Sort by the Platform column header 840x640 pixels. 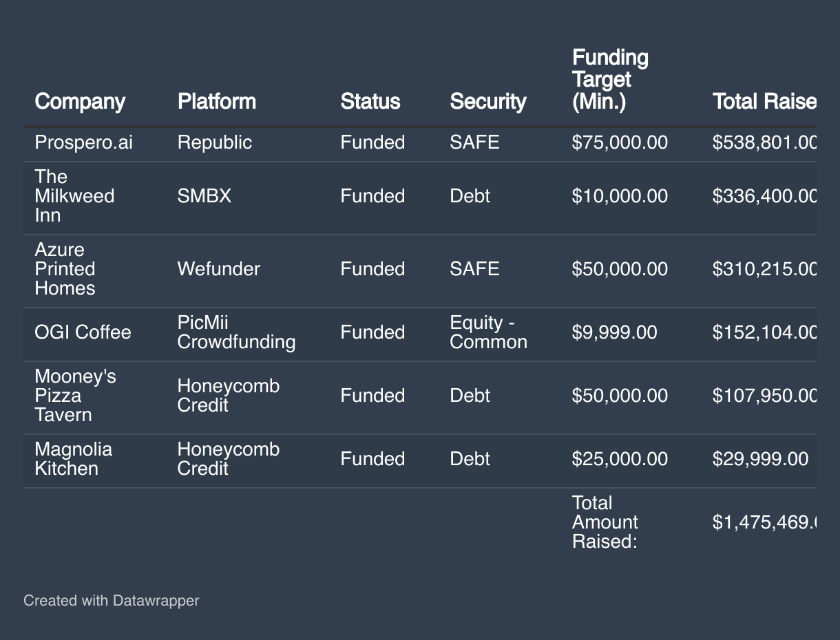pyautogui.click(x=216, y=101)
